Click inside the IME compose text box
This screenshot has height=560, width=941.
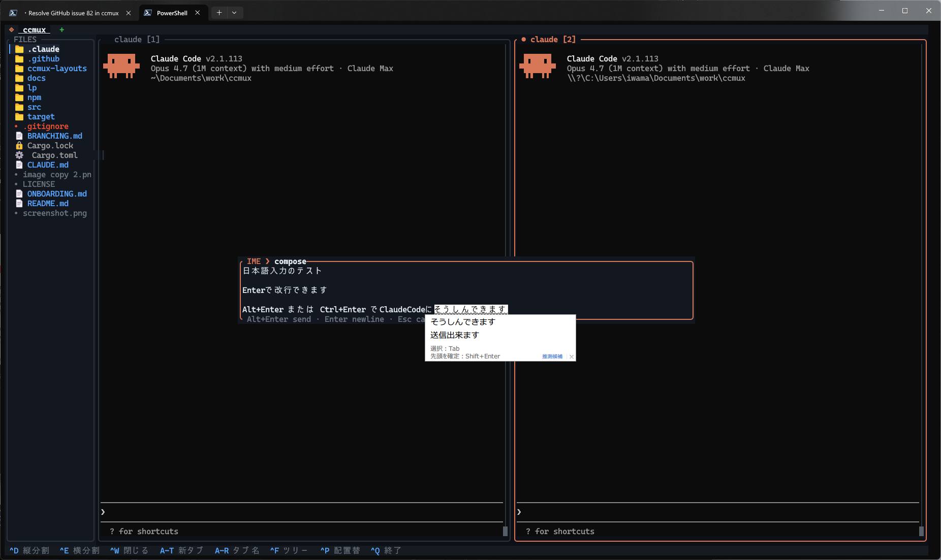click(x=466, y=290)
